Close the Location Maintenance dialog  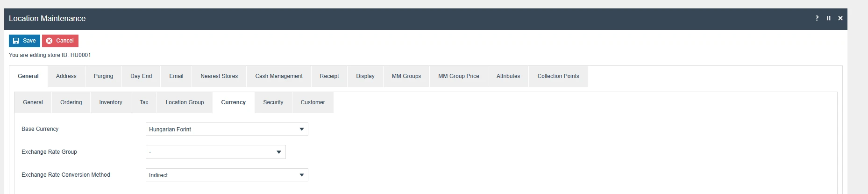(x=840, y=18)
